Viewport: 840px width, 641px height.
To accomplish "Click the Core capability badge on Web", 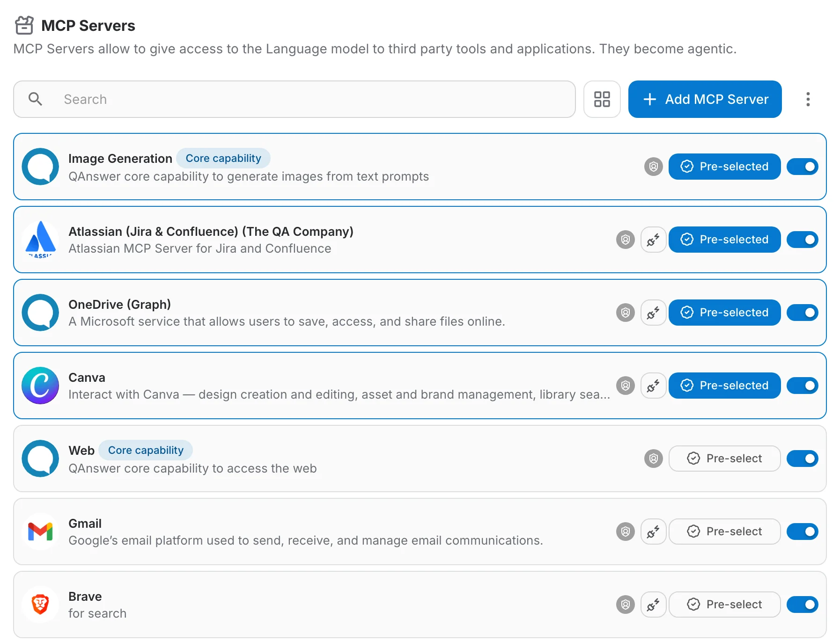I will (x=146, y=450).
